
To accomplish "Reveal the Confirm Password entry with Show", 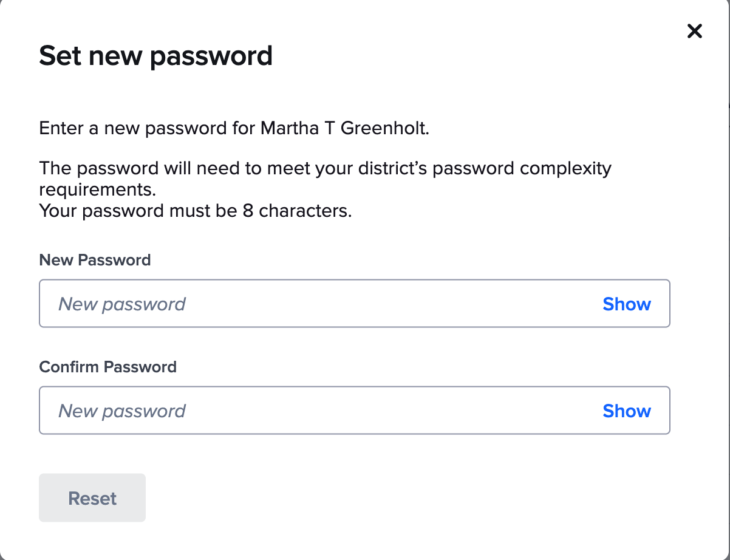I will pos(626,411).
